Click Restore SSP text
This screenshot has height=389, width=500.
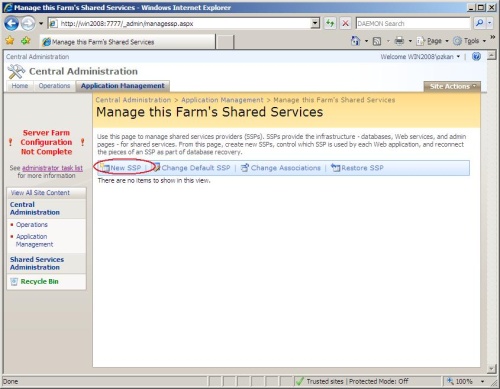(362, 168)
